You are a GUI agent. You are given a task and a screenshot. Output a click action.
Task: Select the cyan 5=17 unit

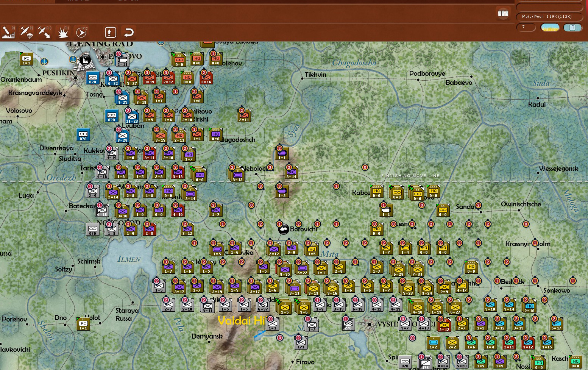pyautogui.click(x=556, y=324)
